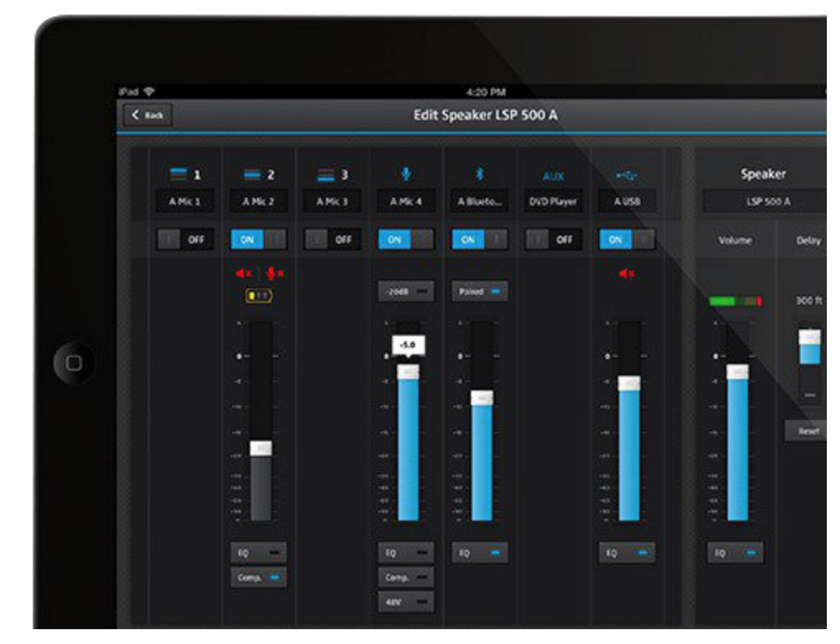Select the microphone icon above A Mic 4

[405, 174]
